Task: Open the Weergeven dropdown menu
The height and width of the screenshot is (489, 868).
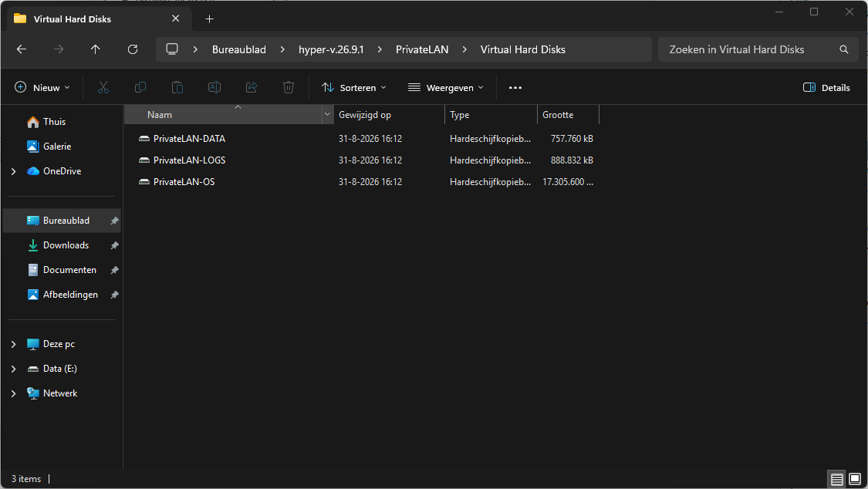Action: click(x=446, y=87)
